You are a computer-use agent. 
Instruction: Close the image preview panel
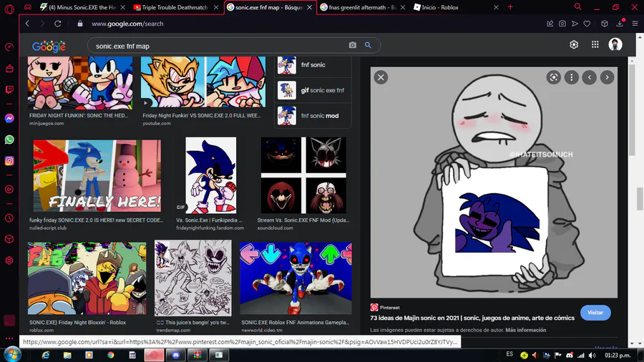click(x=381, y=77)
